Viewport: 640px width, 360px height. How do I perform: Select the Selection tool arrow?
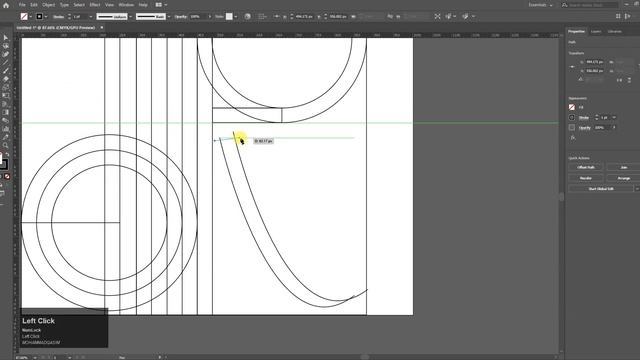pyautogui.click(x=6, y=38)
